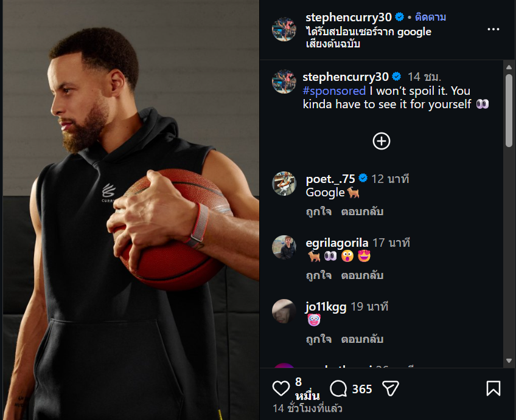
Task: Open comments via speech bubble icon
Action: pyautogui.click(x=338, y=389)
